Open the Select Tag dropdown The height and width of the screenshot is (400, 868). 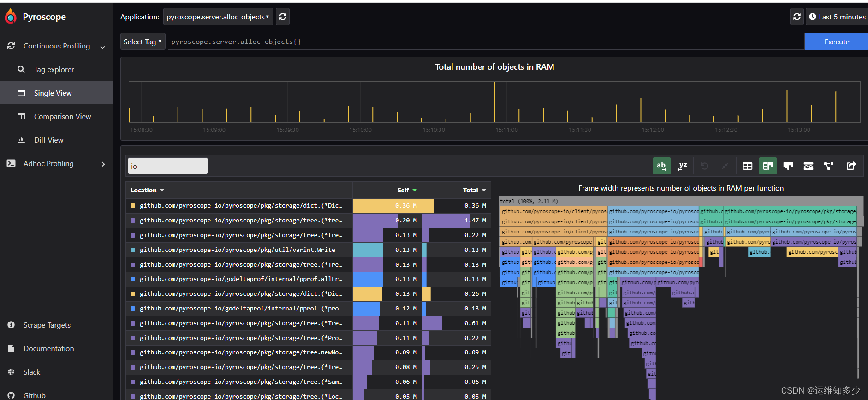[x=143, y=42]
